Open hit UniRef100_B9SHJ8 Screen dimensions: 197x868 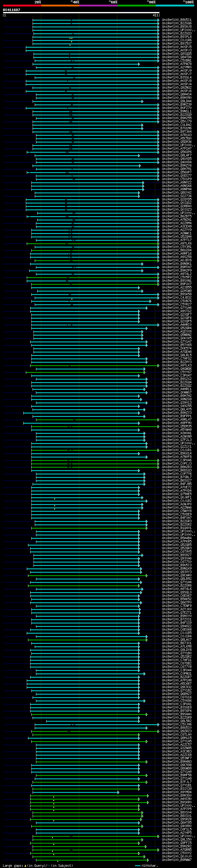[177, 26]
